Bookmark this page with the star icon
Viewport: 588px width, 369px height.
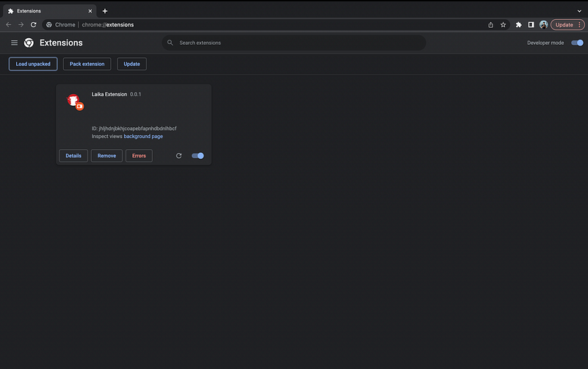[503, 24]
